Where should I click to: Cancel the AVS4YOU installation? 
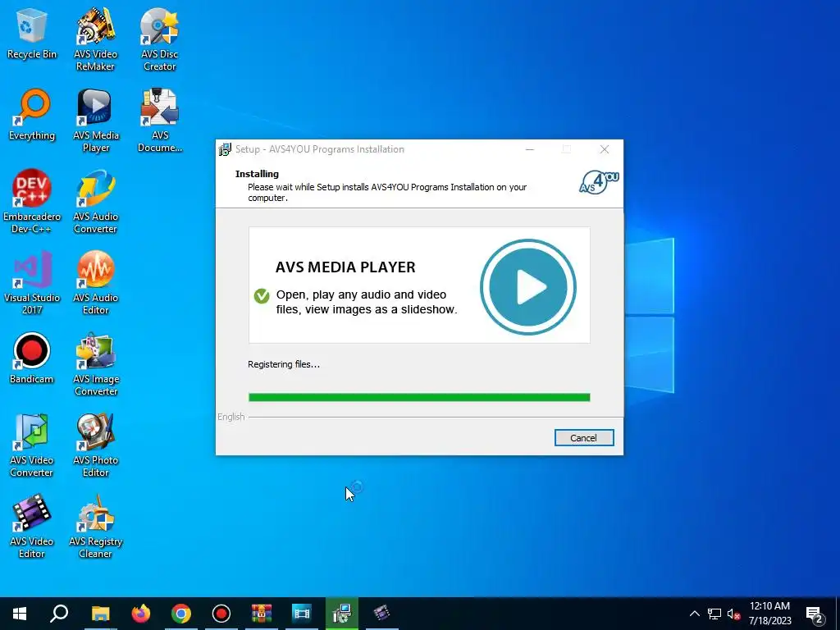point(584,438)
